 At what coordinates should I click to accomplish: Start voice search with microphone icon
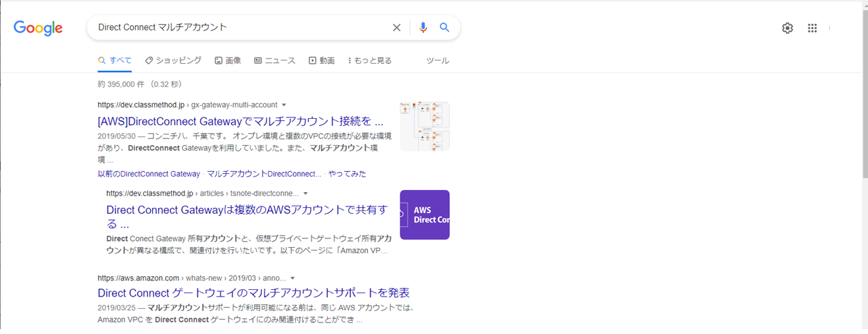[423, 28]
